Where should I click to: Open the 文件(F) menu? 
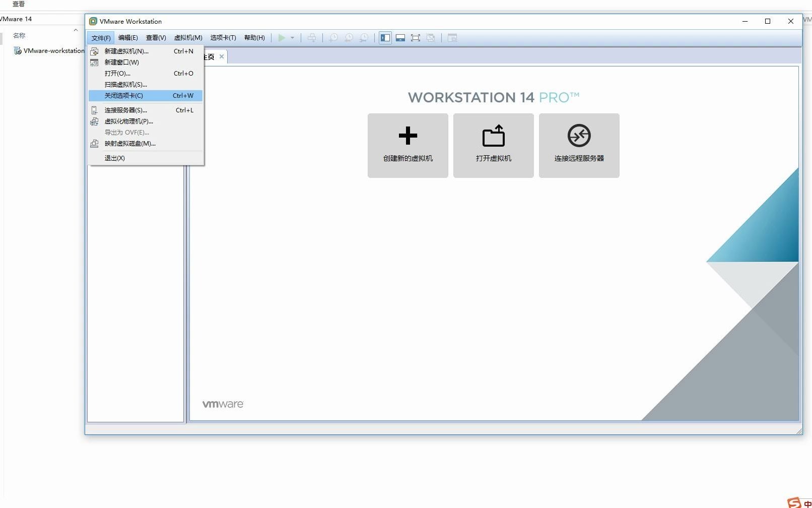point(101,38)
